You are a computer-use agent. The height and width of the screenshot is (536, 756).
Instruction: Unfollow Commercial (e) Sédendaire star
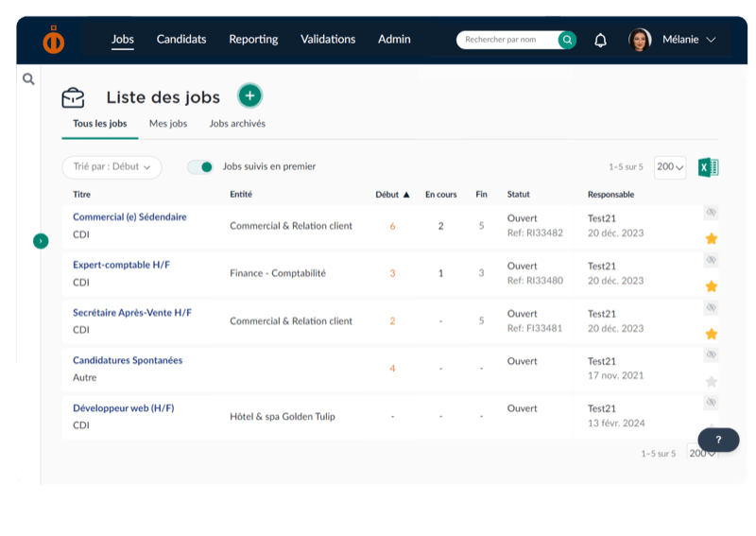point(712,238)
